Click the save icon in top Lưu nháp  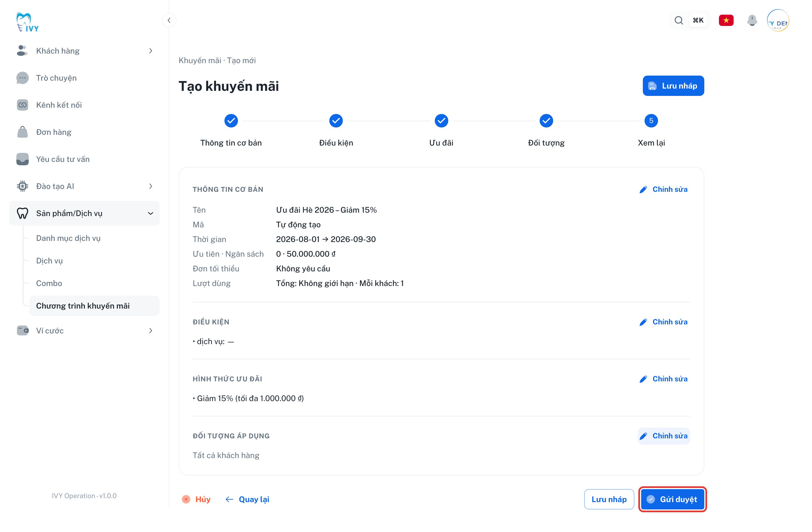[652, 86]
